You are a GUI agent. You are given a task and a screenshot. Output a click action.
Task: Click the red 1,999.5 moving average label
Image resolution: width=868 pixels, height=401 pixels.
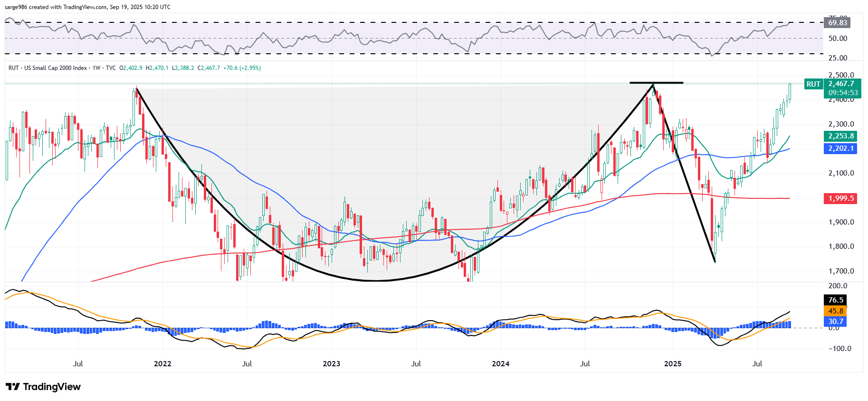coord(840,198)
